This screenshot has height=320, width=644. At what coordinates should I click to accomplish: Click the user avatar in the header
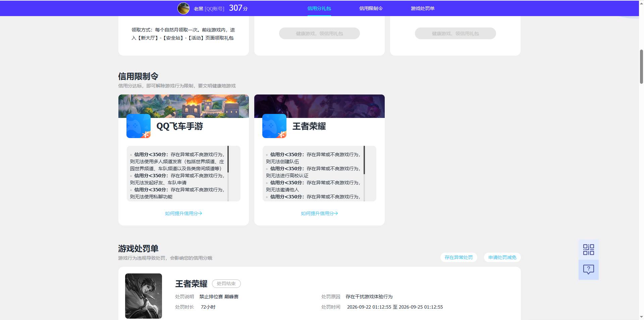(183, 8)
